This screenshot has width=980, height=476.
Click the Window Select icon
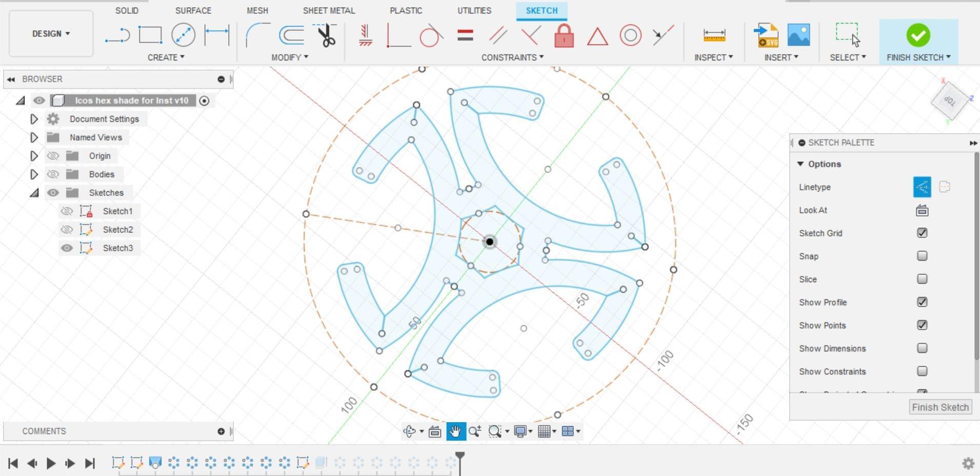[x=848, y=35]
